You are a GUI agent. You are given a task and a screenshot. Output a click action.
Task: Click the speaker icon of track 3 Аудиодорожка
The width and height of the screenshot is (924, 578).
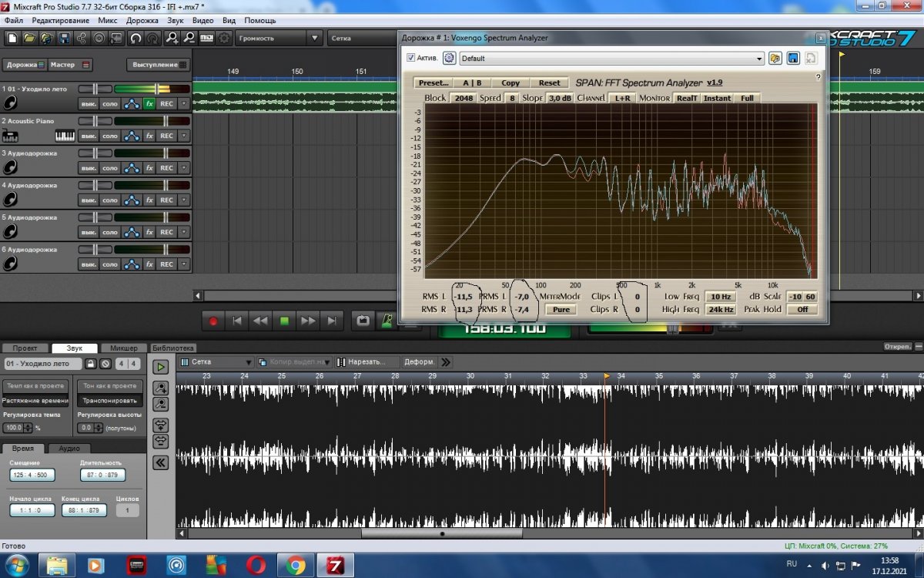10,168
